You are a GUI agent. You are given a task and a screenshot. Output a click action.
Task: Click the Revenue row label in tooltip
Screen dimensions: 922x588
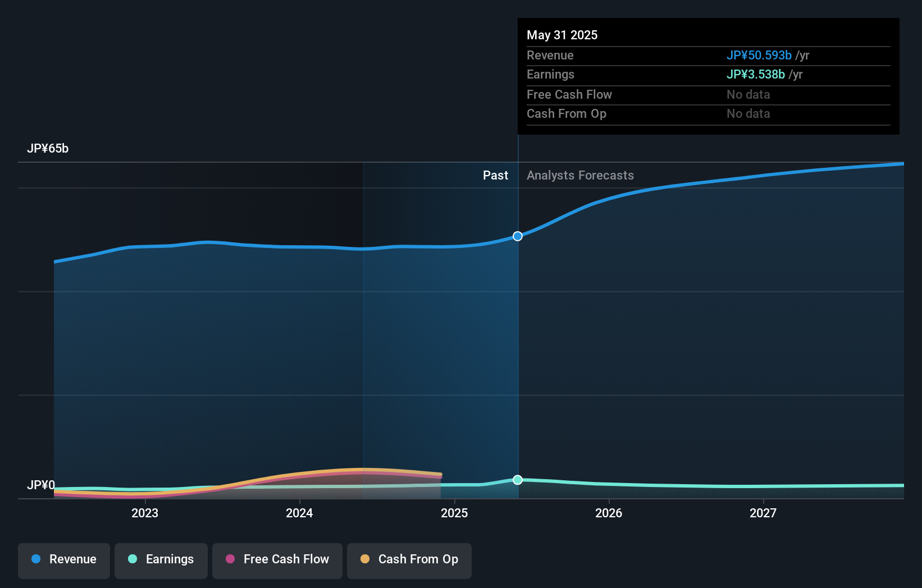pyautogui.click(x=550, y=56)
